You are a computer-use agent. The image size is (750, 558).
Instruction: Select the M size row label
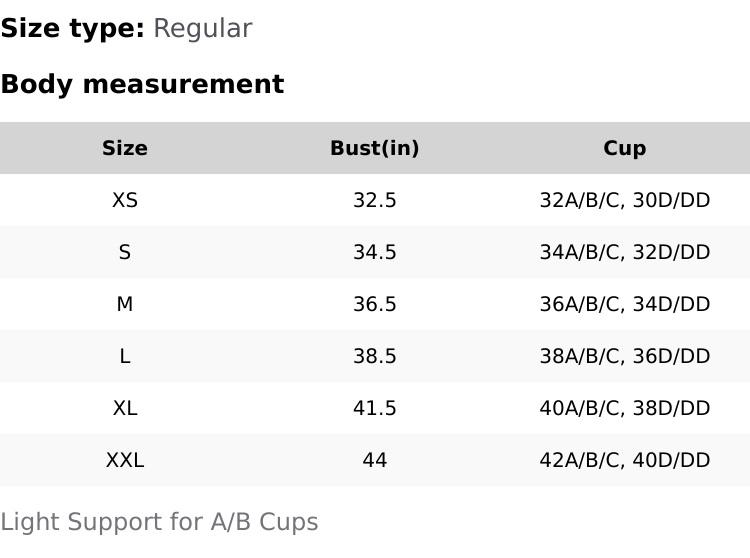[x=125, y=304]
